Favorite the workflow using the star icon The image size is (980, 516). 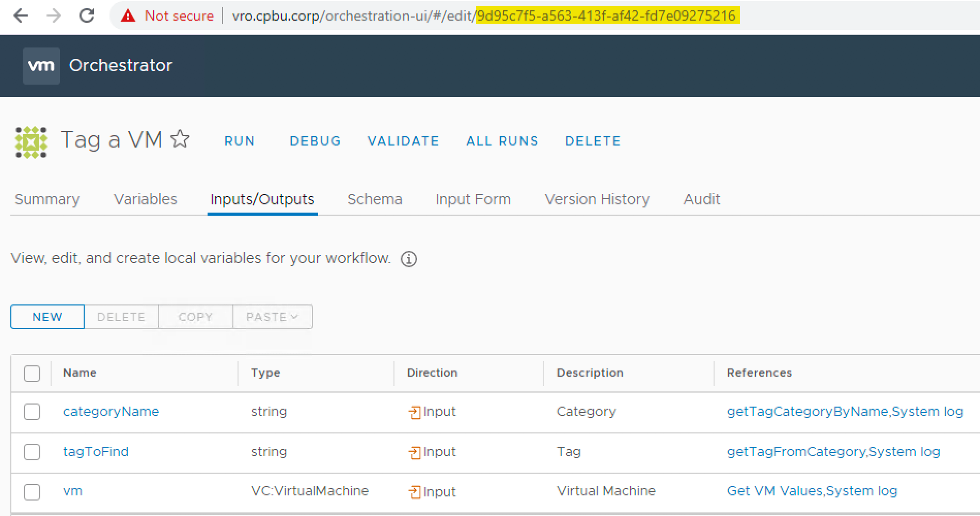180,138
